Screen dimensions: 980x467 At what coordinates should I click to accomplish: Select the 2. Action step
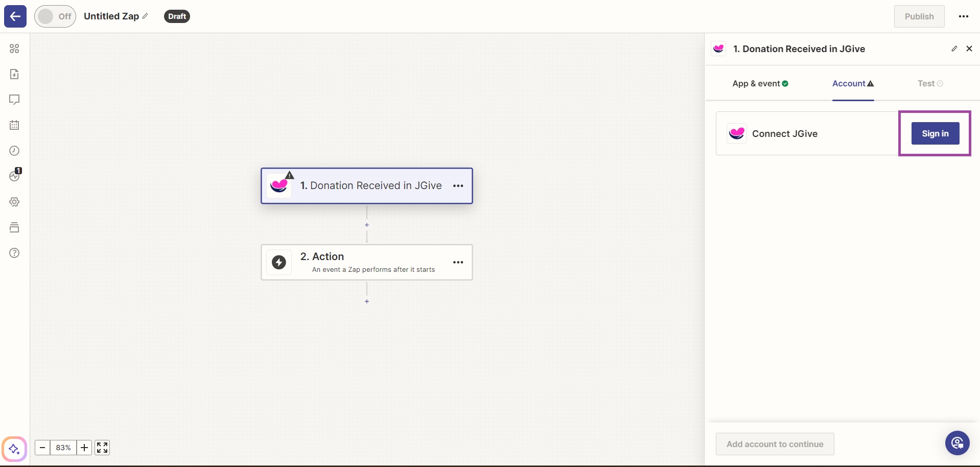coord(367,262)
